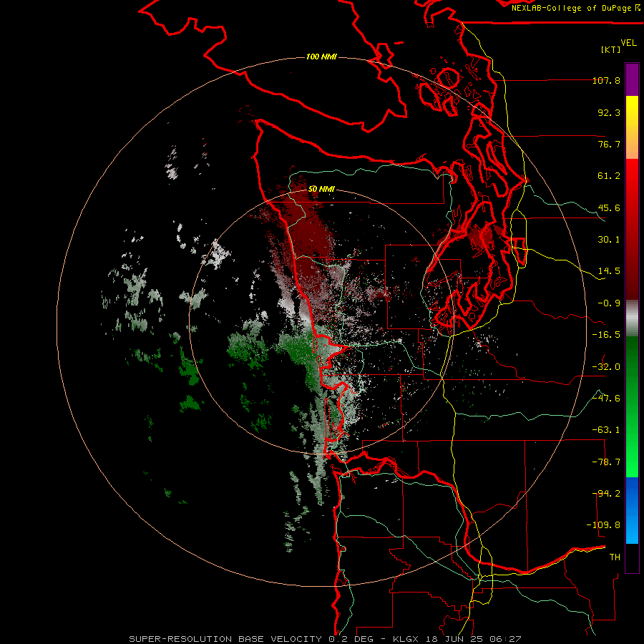Click the -94.2 velocity scale value
Screen dimensions: 644x644
(x=606, y=494)
